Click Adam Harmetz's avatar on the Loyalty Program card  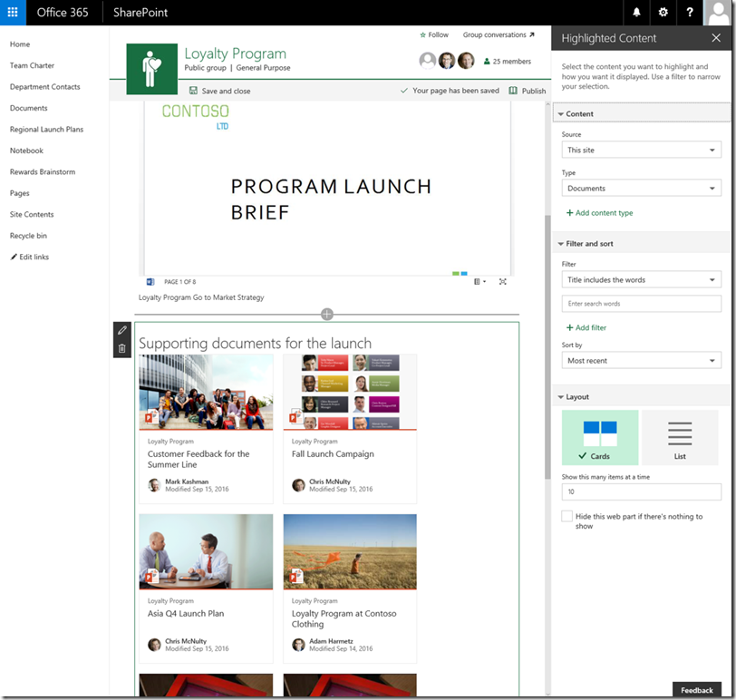pyautogui.click(x=298, y=645)
